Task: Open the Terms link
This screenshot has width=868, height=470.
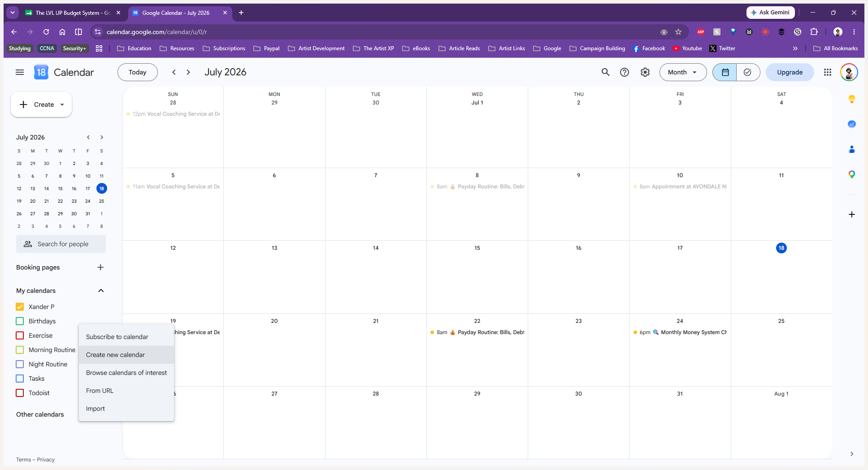Action: (x=24, y=460)
